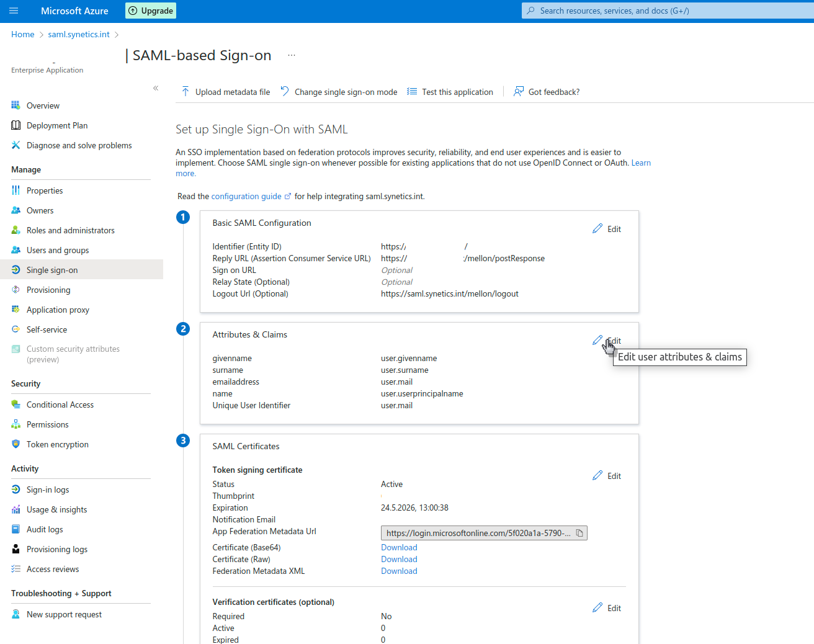Viewport: 814px width, 644px height.
Task: Edit Attributes & Claims section
Action: (607, 341)
